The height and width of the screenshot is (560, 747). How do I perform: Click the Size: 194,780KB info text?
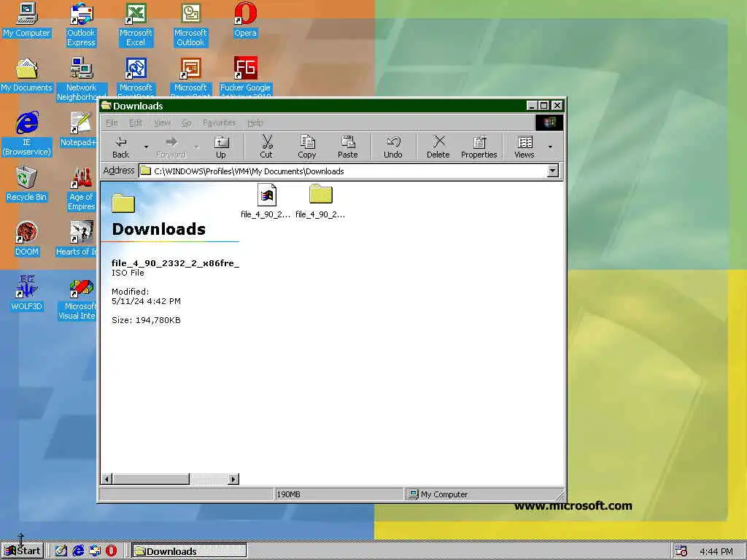tap(146, 320)
